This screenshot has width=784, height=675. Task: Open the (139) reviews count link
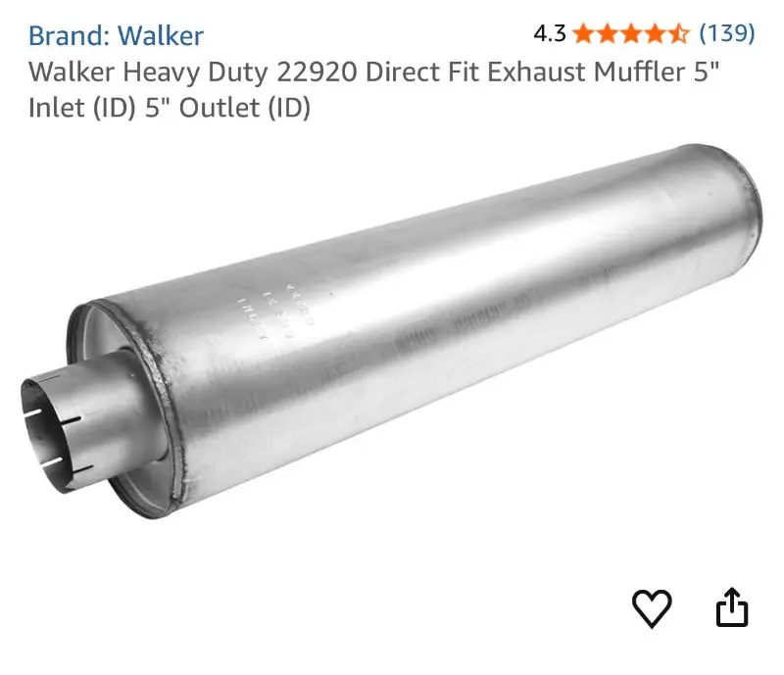(726, 33)
